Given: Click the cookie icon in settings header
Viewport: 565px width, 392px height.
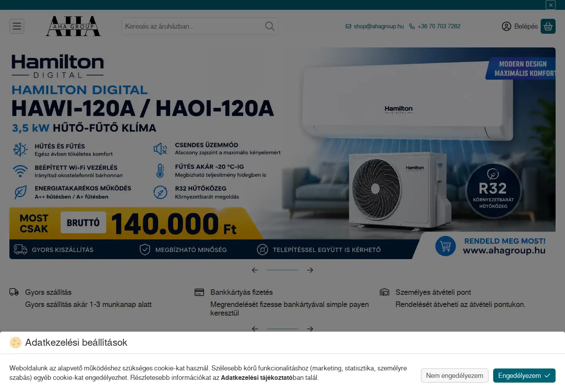Looking at the screenshot, I should 16,343.
